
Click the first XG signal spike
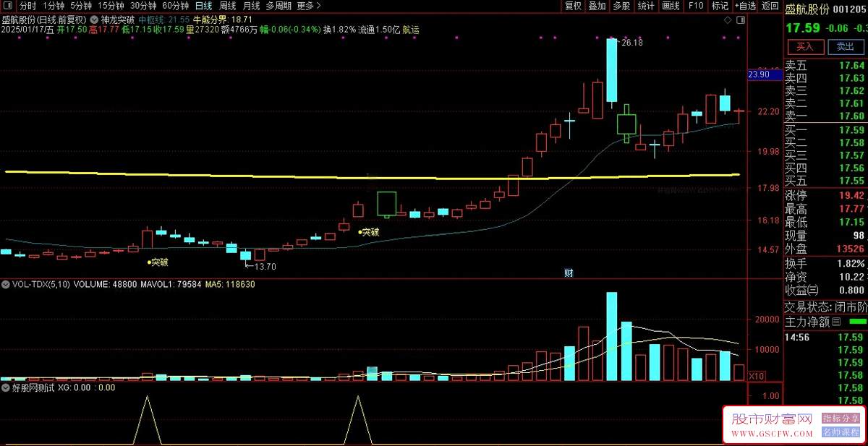pos(148,420)
